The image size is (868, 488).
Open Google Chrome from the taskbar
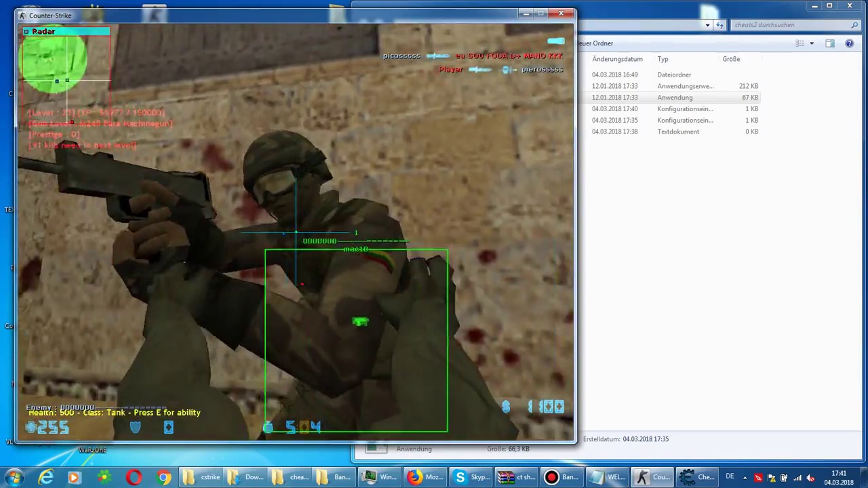(x=163, y=477)
